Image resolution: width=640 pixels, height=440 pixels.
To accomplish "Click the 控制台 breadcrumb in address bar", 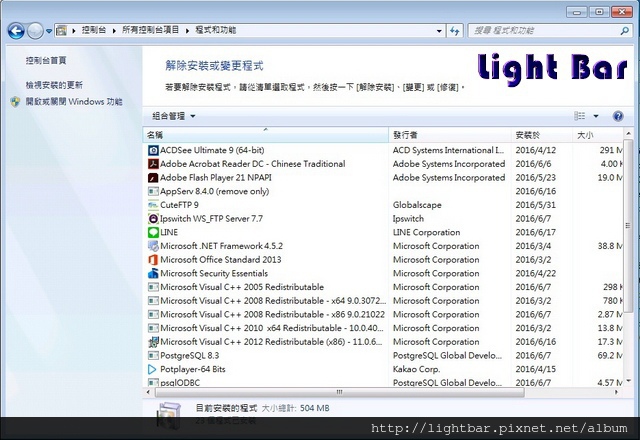I will pyautogui.click(x=93, y=30).
